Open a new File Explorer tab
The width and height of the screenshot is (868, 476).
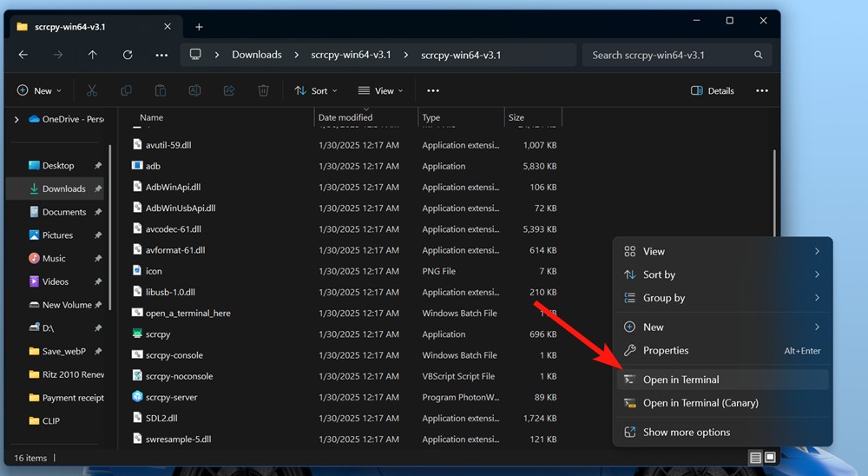pyautogui.click(x=199, y=27)
